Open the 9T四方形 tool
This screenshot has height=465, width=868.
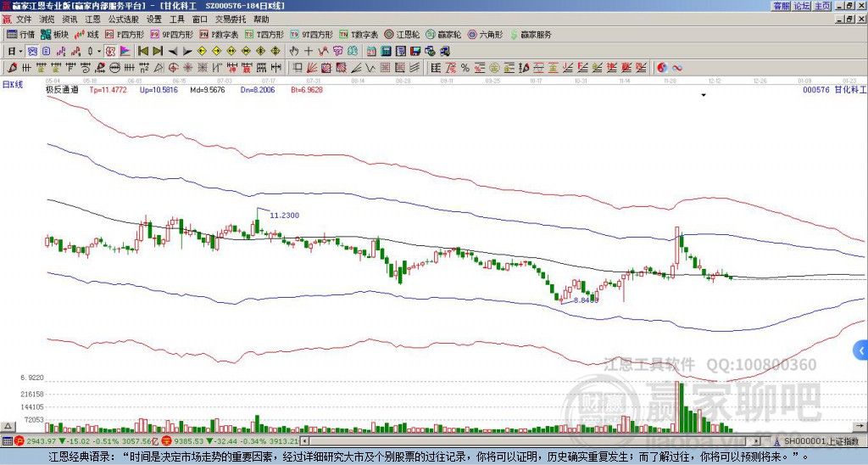point(312,35)
